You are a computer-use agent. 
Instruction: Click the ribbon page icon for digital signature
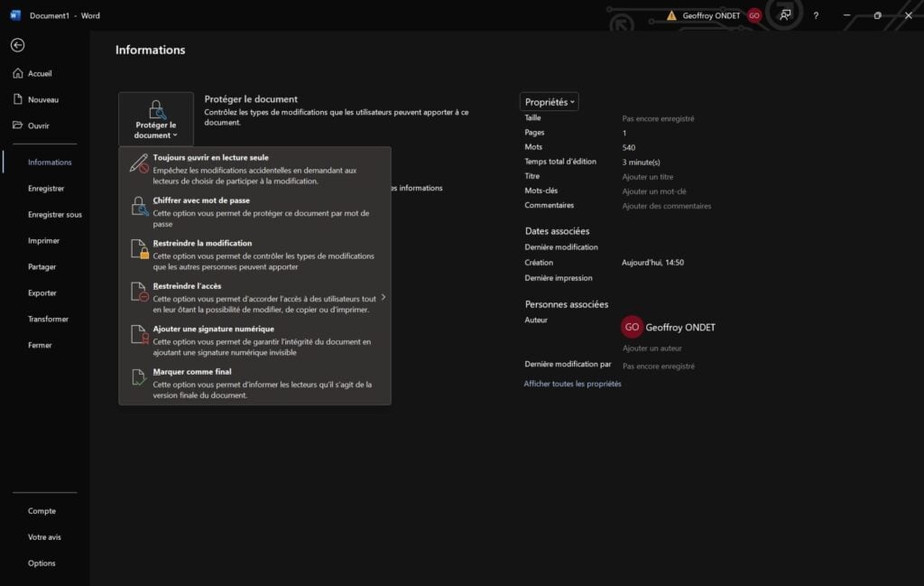[x=139, y=334]
